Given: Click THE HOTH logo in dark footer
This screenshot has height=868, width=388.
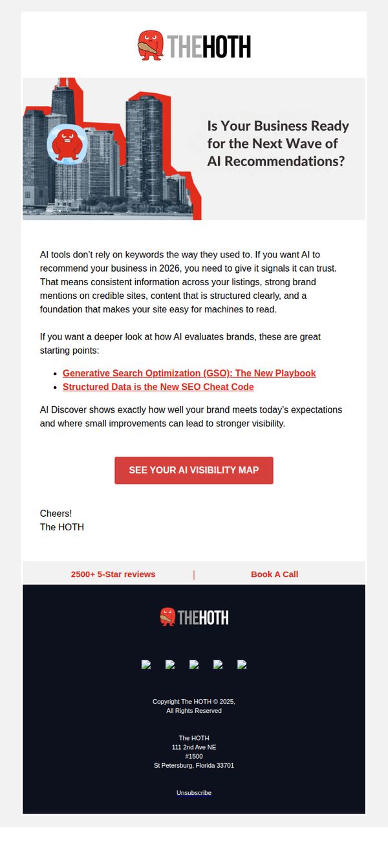Looking at the screenshot, I should (194, 617).
